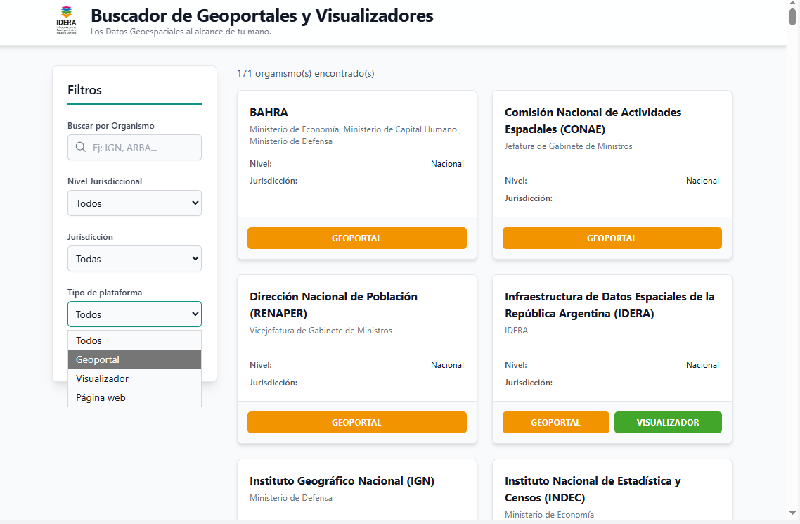
Task: Select Todos option in platform list
Action: point(134,340)
